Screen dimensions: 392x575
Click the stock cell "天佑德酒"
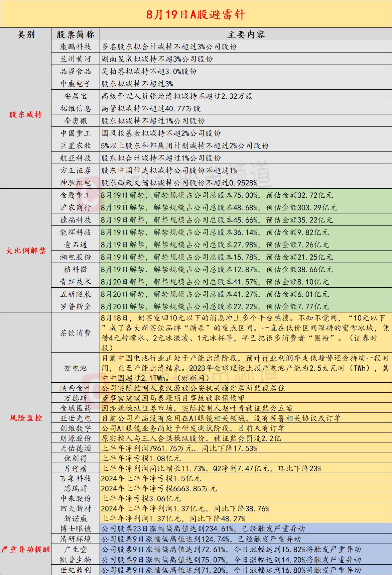76,448
